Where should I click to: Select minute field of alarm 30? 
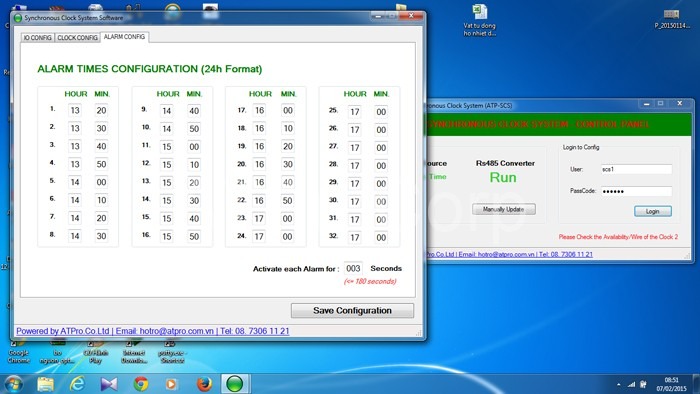point(381,202)
